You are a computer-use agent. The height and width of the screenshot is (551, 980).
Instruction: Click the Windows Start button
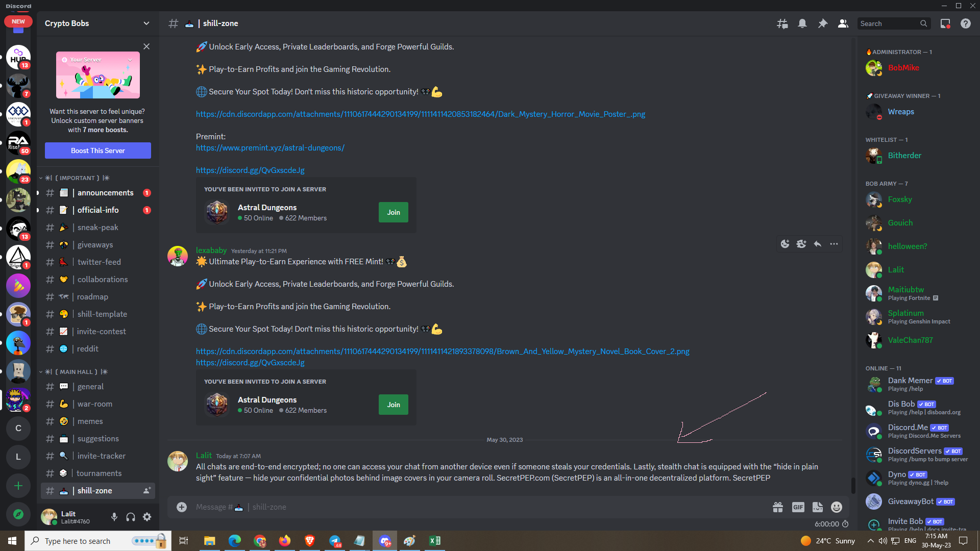[12, 541]
